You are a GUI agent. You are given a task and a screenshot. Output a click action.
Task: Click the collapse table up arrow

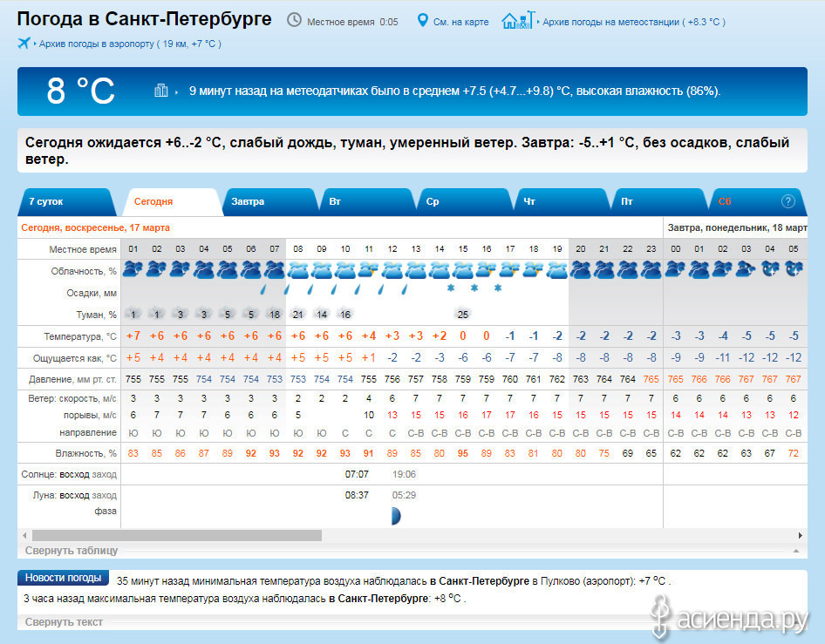(796, 551)
